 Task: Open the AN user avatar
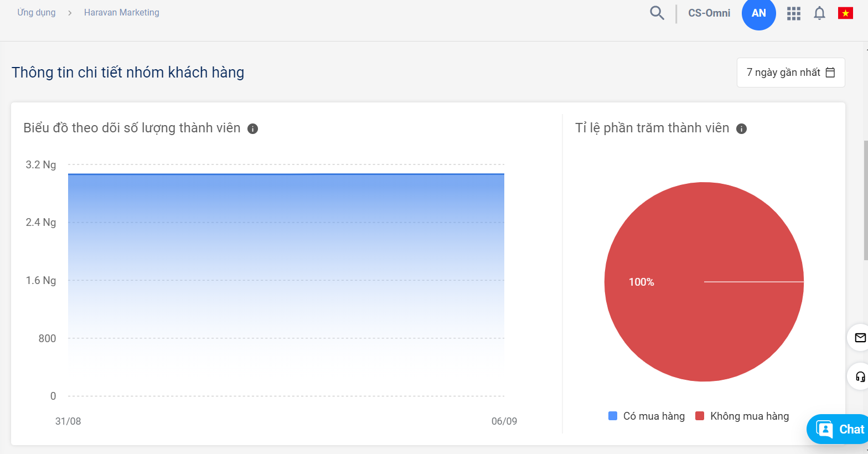pos(758,13)
